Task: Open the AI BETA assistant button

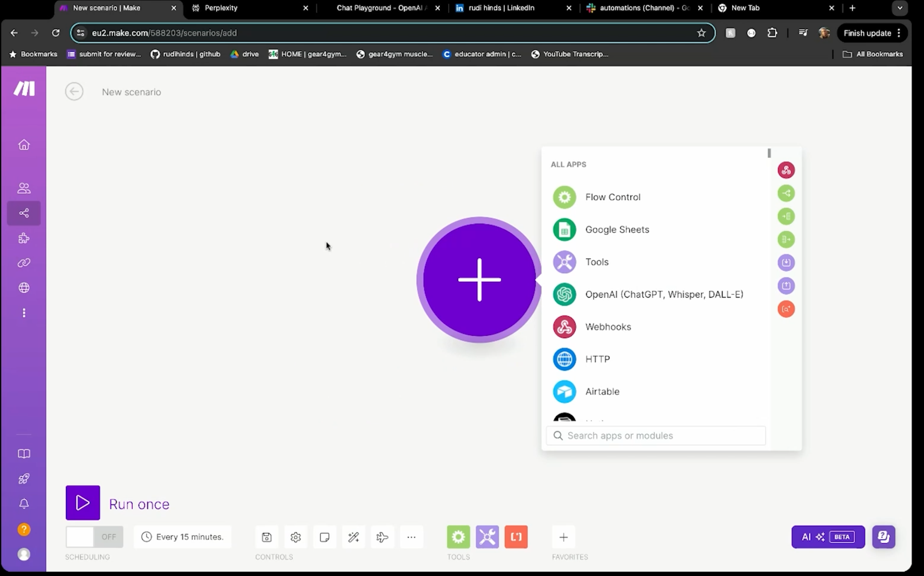Action: click(x=828, y=537)
